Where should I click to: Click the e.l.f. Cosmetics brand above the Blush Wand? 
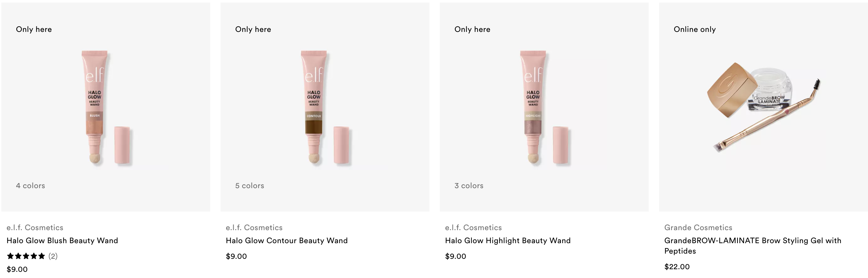pos(35,228)
